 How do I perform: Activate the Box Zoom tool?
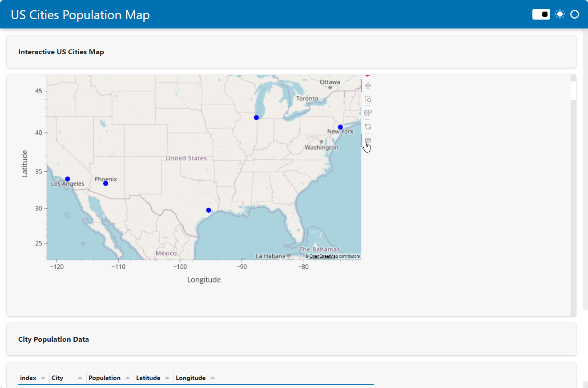tap(368, 99)
